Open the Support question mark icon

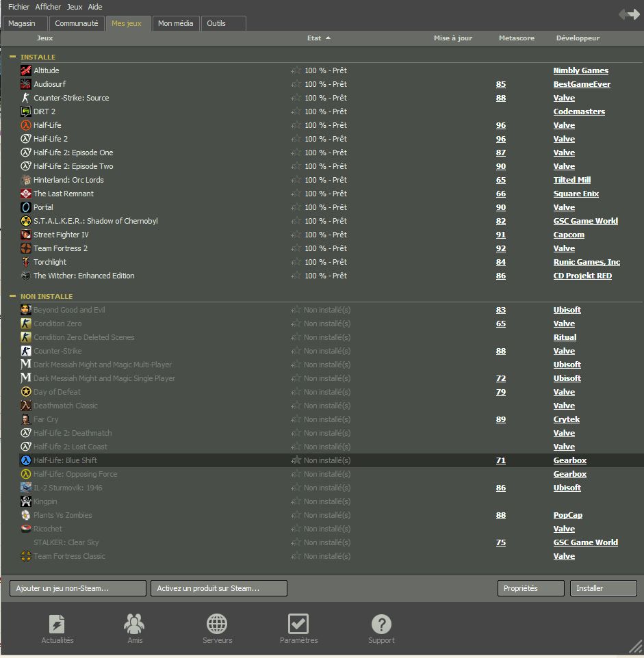[381, 624]
